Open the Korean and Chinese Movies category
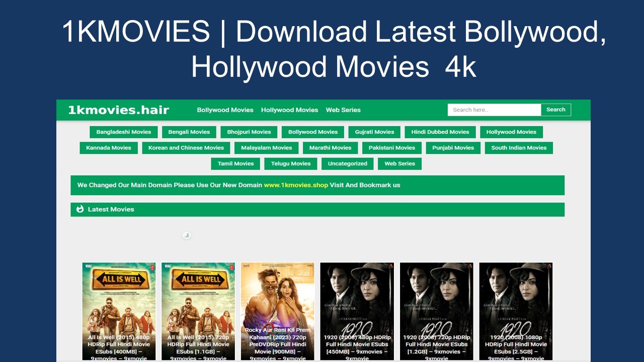This screenshot has height=362, width=644. (186, 148)
